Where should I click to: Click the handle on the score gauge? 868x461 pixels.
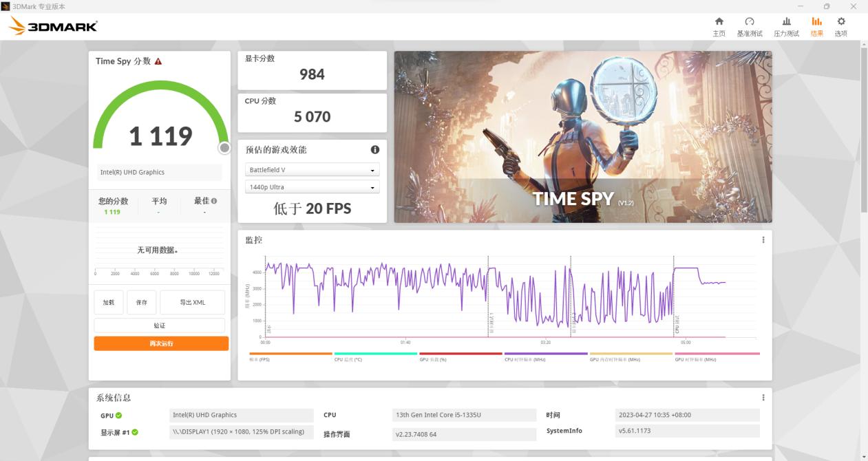[x=224, y=147]
